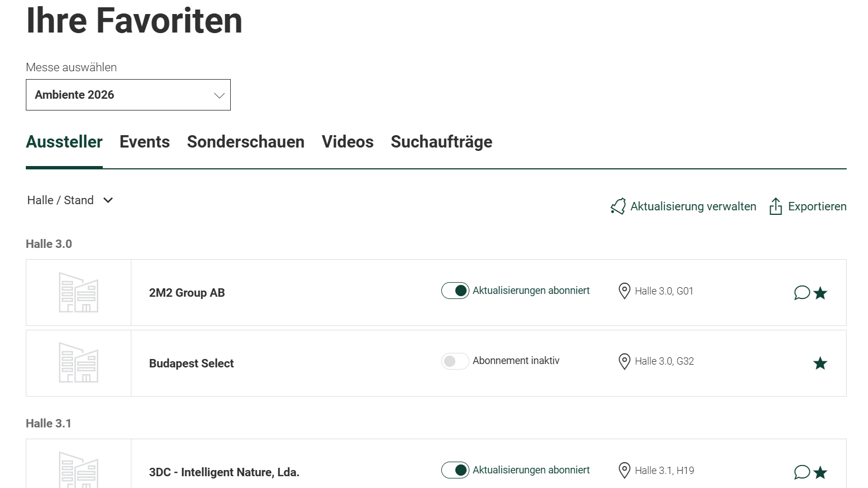The width and height of the screenshot is (868, 488).
Task: Open exhibitor 3DC - Intelligent Nature, Lda.
Action: pos(224,472)
